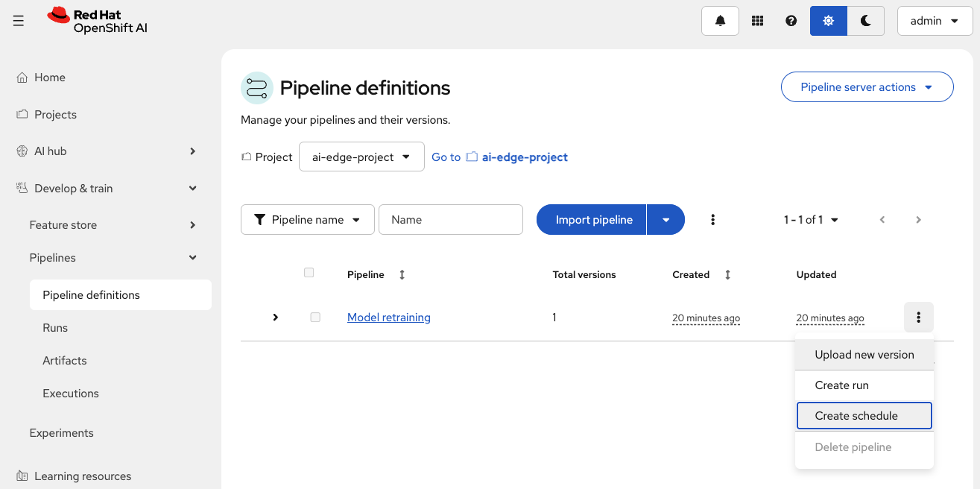Open the notifications bell icon

pyautogui.click(x=720, y=21)
